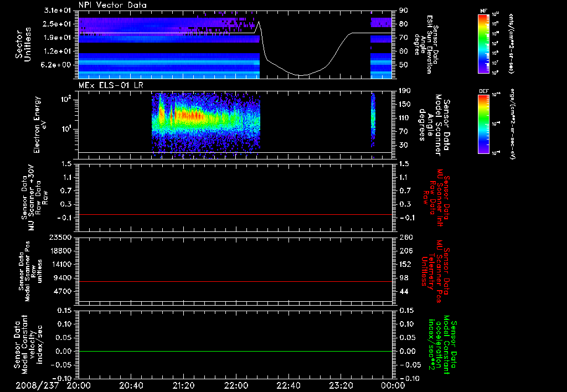Click the "cnts/(cm**2-sr-sec)" unit label

[511, 43]
